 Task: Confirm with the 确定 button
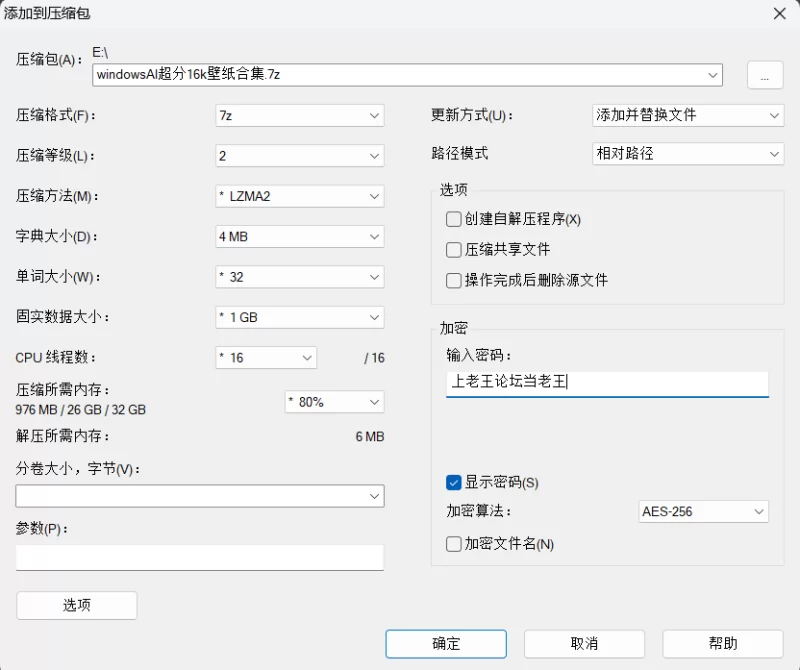pyautogui.click(x=446, y=643)
